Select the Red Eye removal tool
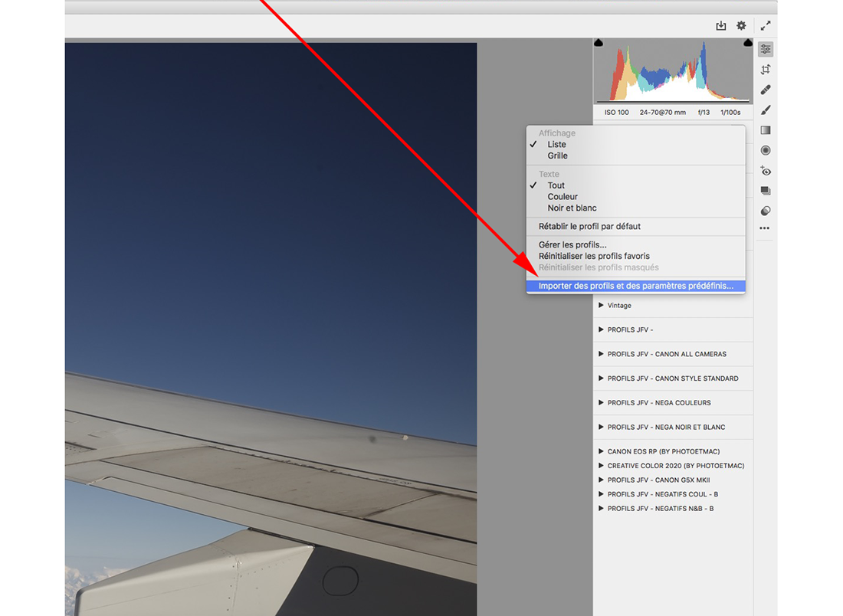This screenshot has height=616, width=843. click(765, 171)
